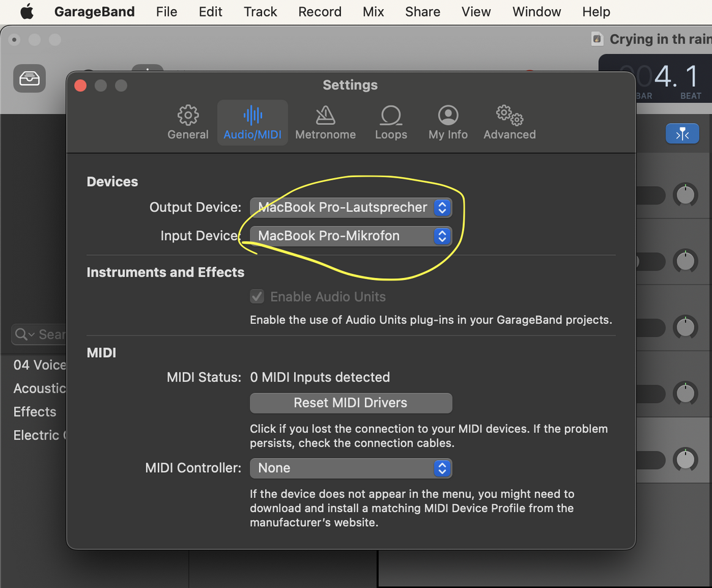712x588 pixels.
Task: Open the View menu
Action: [476, 12]
